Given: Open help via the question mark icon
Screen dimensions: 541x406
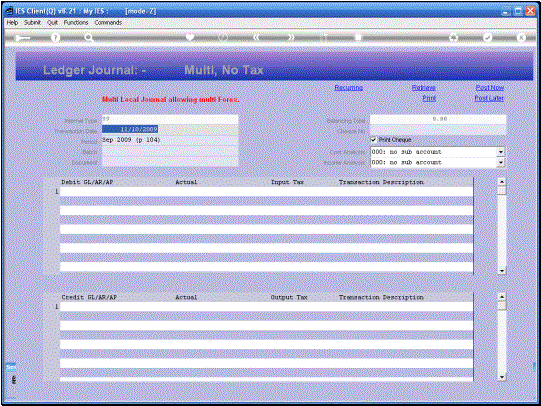Looking at the screenshot, I should point(55,38).
